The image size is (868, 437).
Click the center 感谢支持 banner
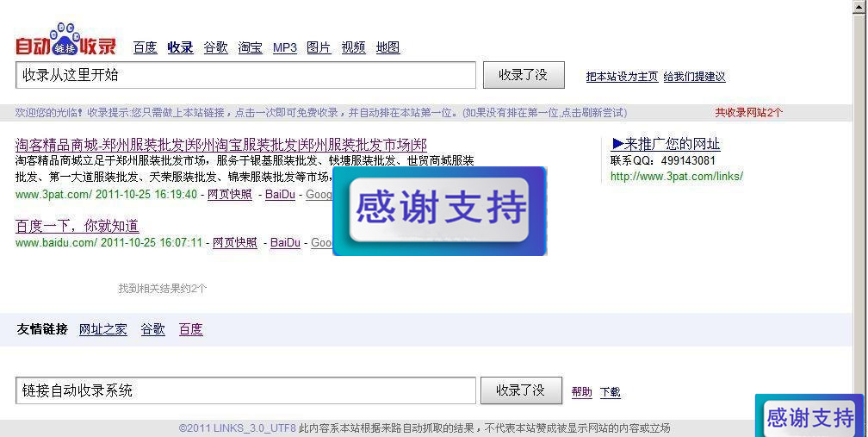click(x=439, y=210)
